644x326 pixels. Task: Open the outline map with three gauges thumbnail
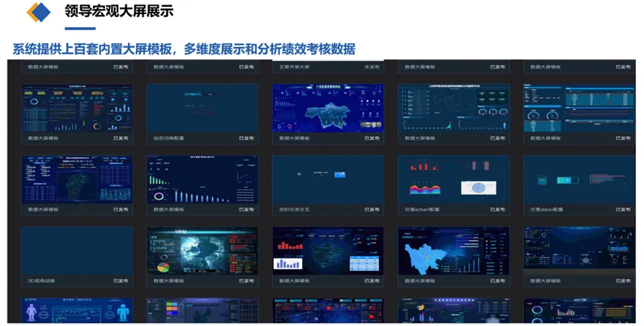(x=454, y=109)
